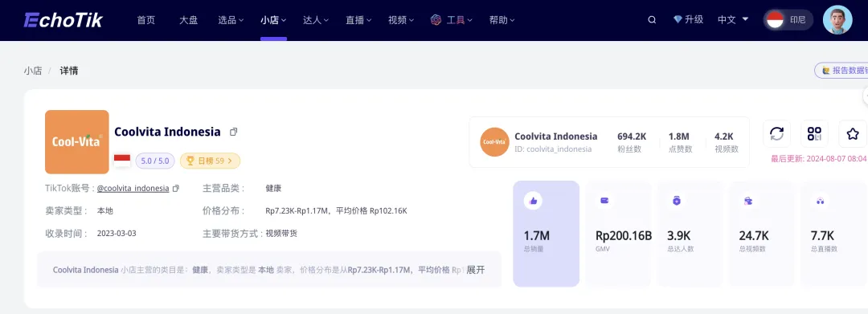The height and width of the screenshot is (314, 868).
Task: Click the trophy icon in daily rank badge
Action: coord(190,161)
